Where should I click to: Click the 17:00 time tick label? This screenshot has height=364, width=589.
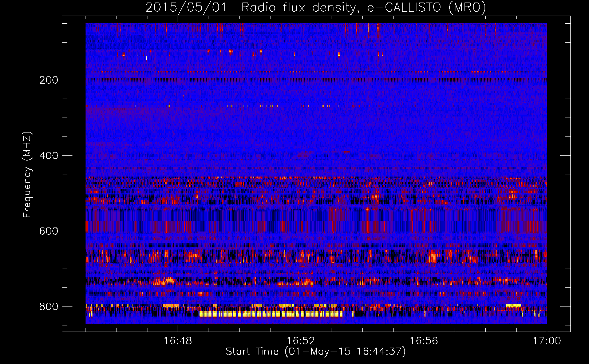pos(547,341)
